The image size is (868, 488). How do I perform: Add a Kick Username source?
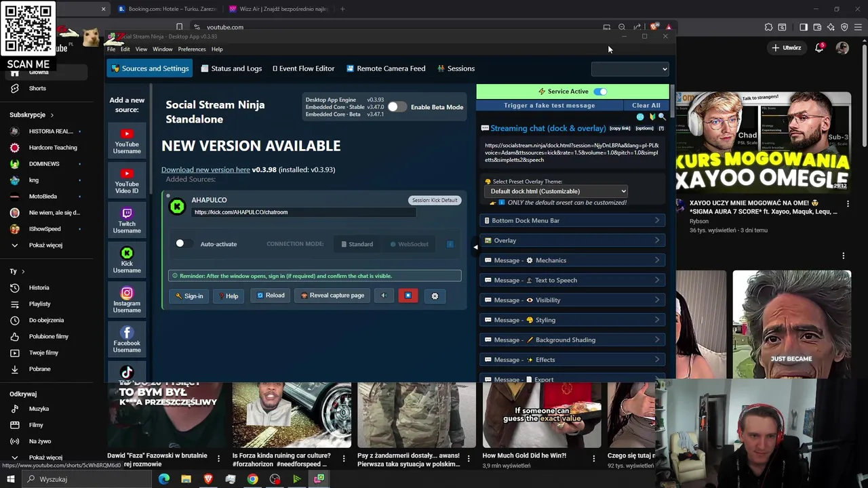127,260
